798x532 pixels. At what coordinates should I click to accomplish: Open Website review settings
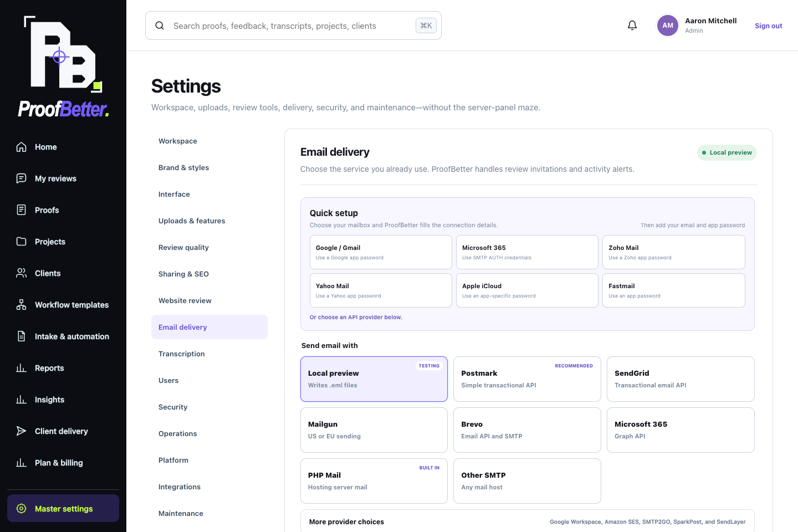(209, 301)
